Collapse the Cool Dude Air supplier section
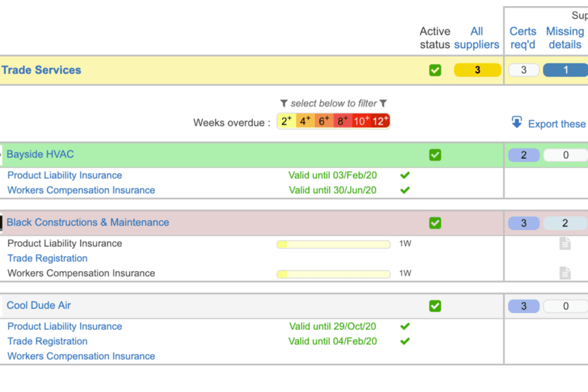Screen dimensions: 588x392 point(39,305)
